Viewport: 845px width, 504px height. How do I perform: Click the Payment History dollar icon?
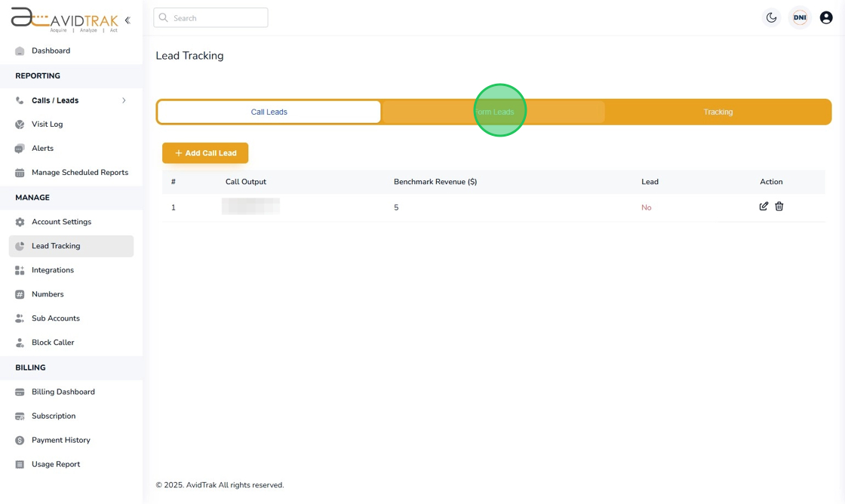click(20, 440)
